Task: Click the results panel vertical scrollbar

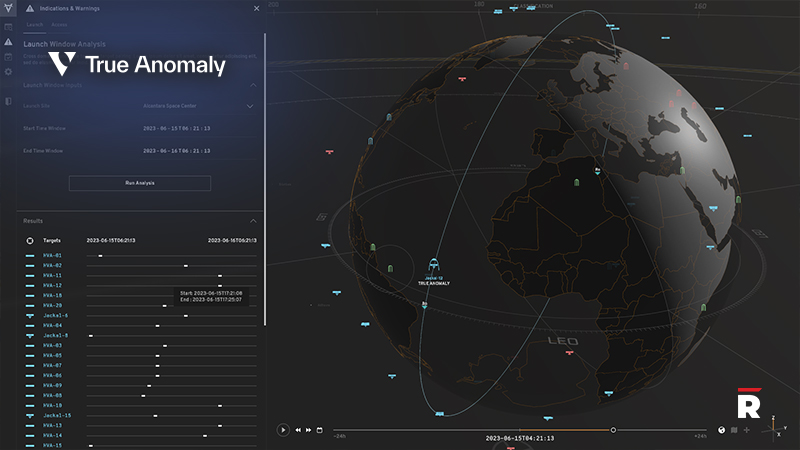Action: [265, 179]
